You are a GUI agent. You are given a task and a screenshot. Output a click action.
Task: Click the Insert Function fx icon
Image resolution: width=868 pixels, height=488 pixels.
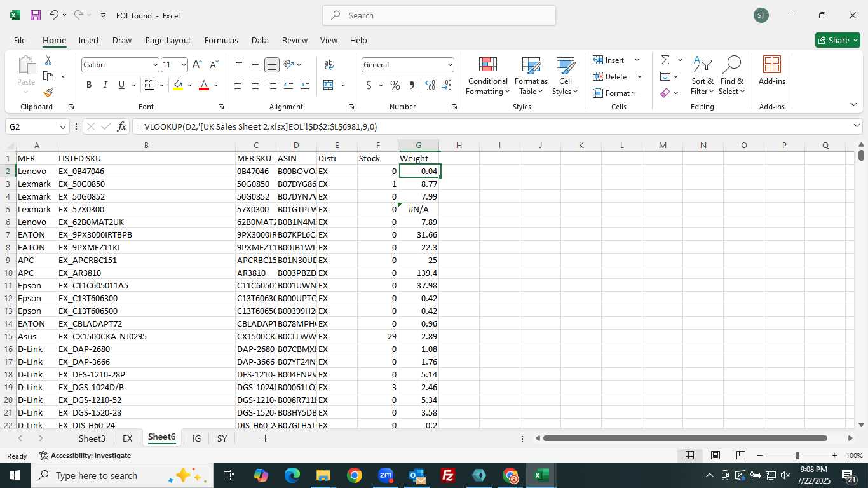[x=122, y=126]
